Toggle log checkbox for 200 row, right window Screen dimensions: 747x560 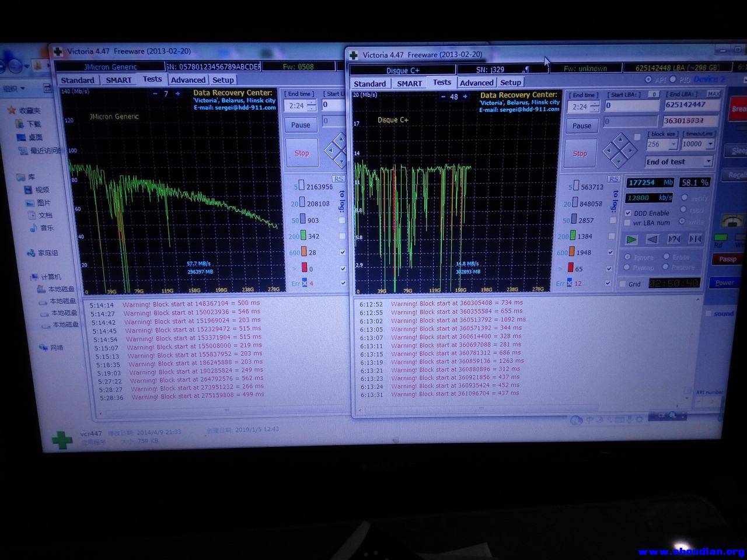612,236
